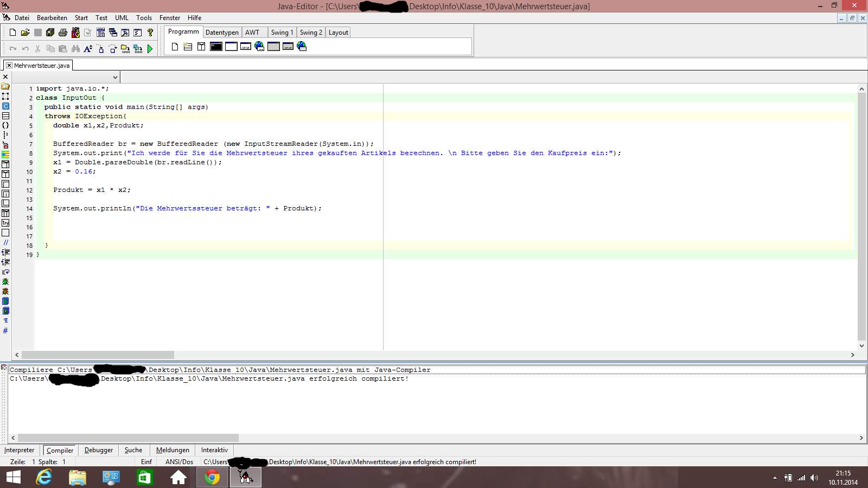Launch Chrome from the taskbar
Image resolution: width=868 pixels, height=488 pixels.
pyautogui.click(x=212, y=478)
